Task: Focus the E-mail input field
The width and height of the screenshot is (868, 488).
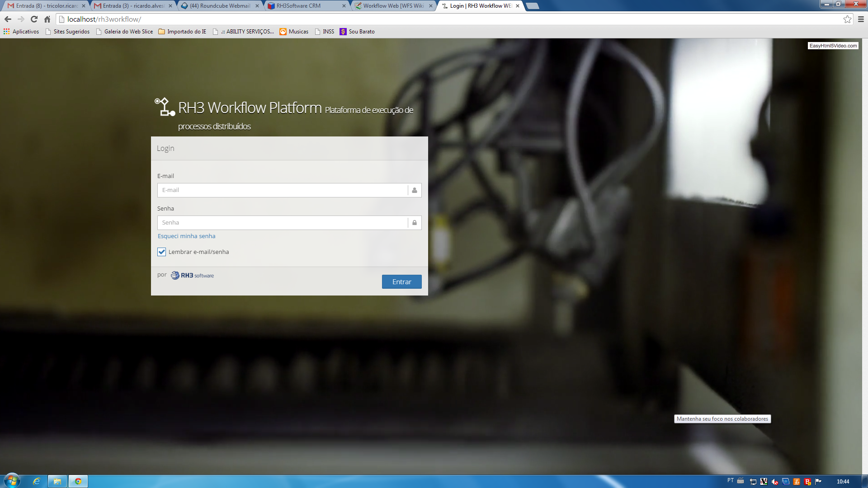Action: pyautogui.click(x=283, y=190)
